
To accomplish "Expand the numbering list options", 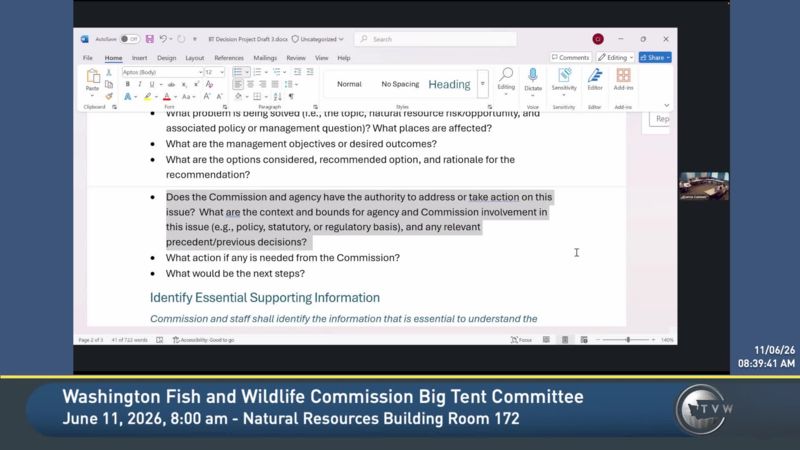I will coord(266,72).
